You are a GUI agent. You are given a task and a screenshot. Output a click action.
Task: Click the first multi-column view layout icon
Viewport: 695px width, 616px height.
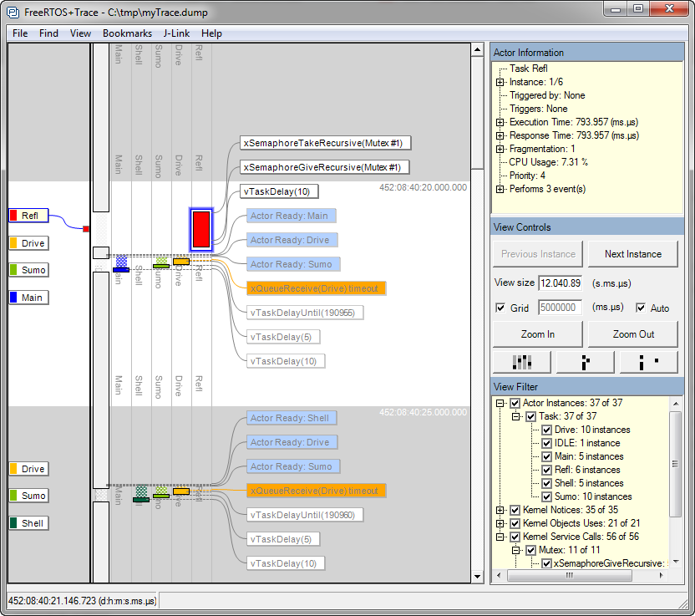tap(522, 362)
